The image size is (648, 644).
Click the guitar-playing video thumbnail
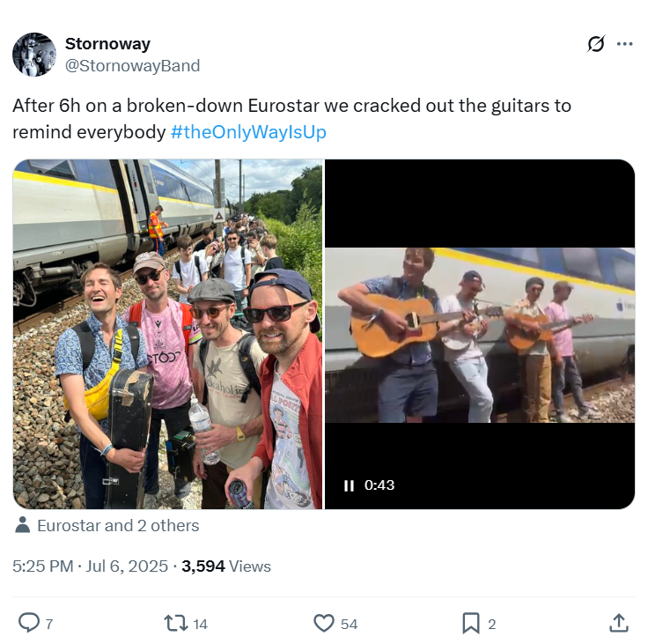[x=480, y=334]
